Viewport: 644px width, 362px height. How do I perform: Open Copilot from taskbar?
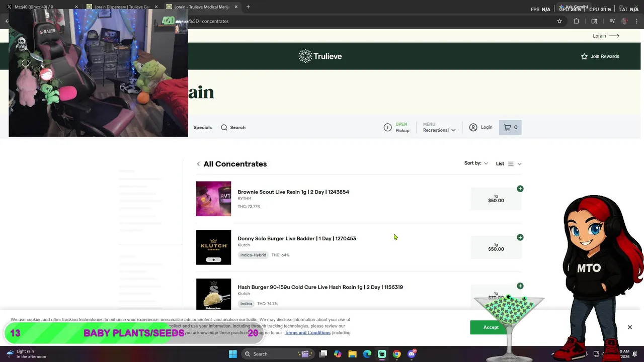338,354
